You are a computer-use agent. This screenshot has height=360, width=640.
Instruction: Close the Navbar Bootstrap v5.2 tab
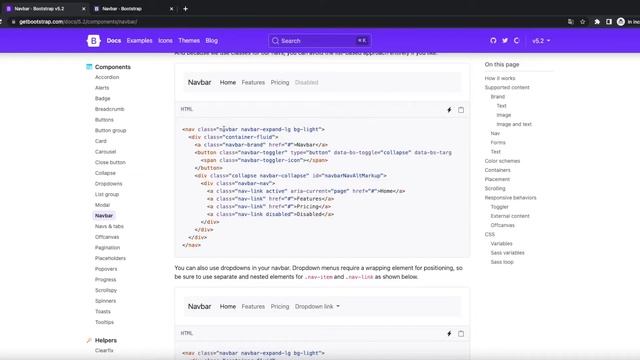pyautogui.click(x=84, y=9)
